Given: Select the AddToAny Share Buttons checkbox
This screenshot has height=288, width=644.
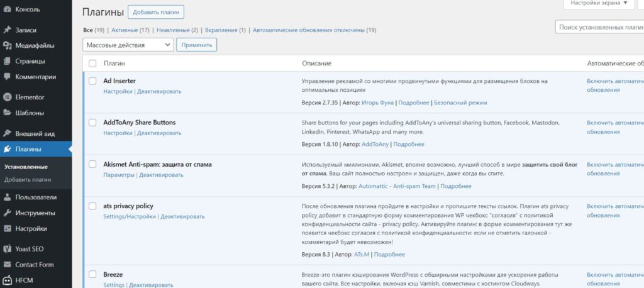Looking at the screenshot, I should point(92,123).
